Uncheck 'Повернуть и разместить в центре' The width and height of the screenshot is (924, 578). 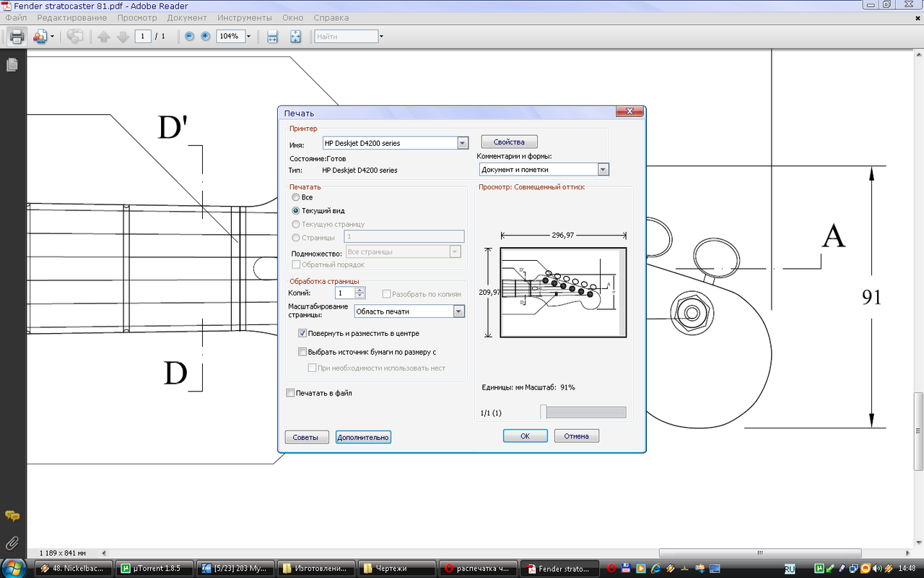(303, 334)
